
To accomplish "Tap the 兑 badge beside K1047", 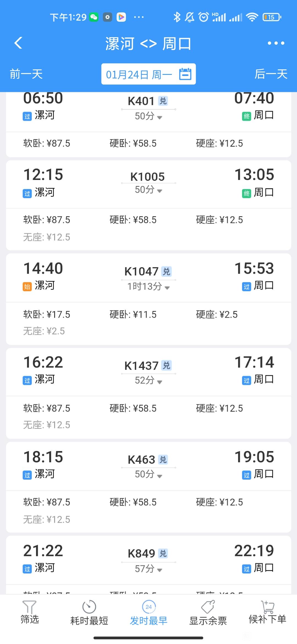I will pos(166,271).
